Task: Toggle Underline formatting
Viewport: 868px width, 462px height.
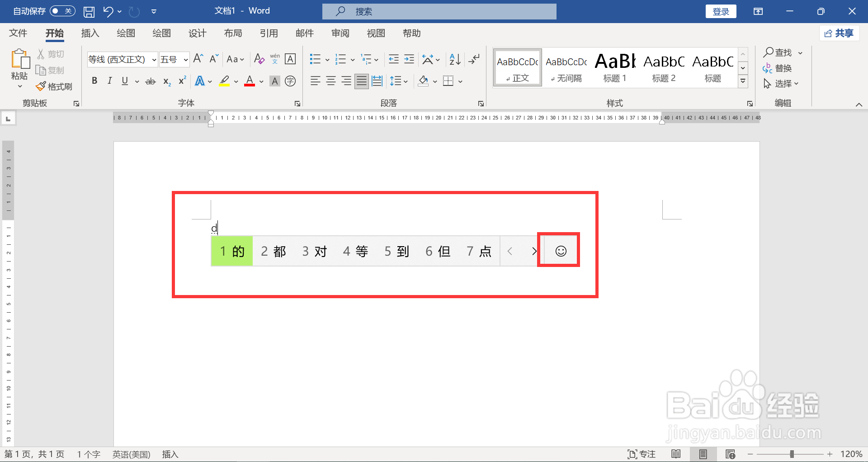Action: 125,81
